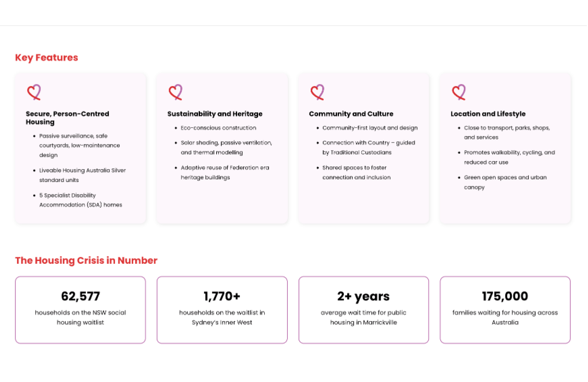Click the Community and Culture card title
This screenshot has height=382, width=588.
tap(351, 114)
